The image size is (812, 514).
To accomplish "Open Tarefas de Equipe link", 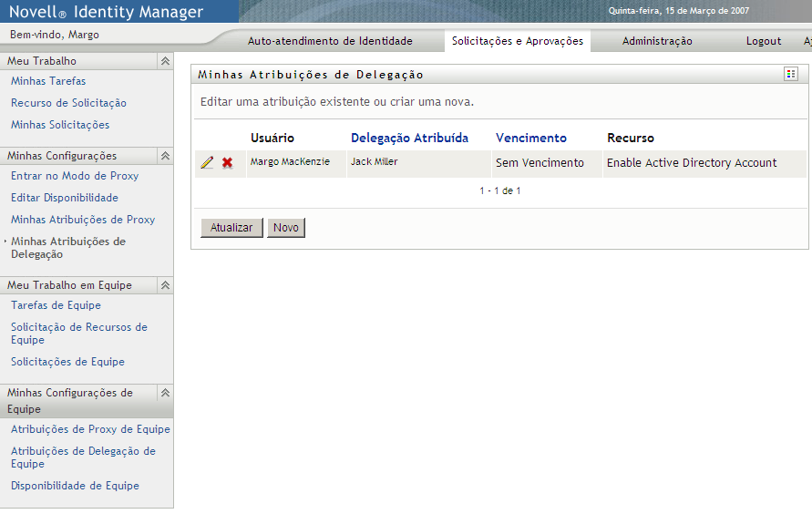I will [56, 305].
